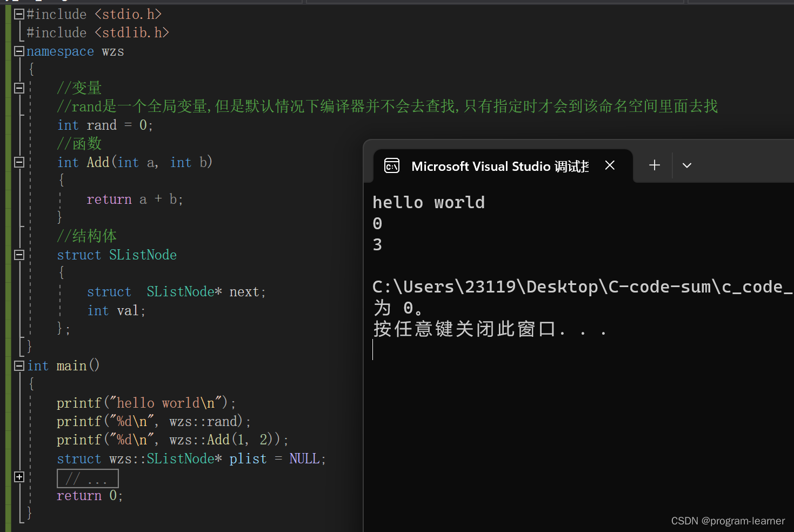The height and width of the screenshot is (532, 794).
Task: Click the printf("hello world\n") line
Action: point(146,403)
